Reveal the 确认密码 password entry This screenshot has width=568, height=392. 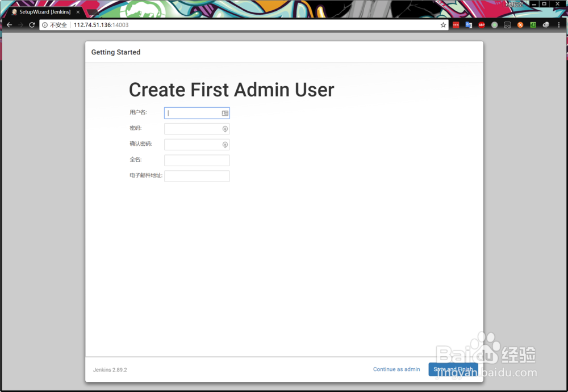click(x=225, y=144)
